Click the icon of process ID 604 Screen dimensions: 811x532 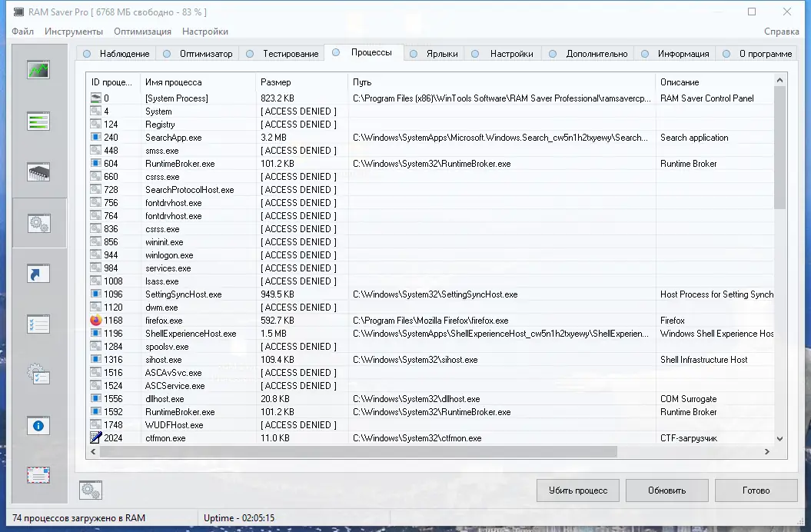coord(95,163)
